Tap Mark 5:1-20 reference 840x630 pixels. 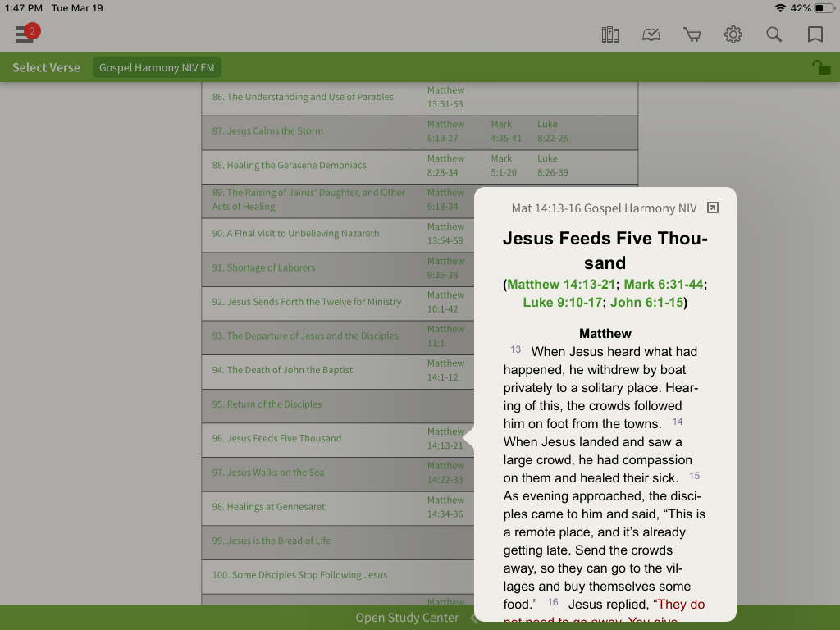pos(504,166)
